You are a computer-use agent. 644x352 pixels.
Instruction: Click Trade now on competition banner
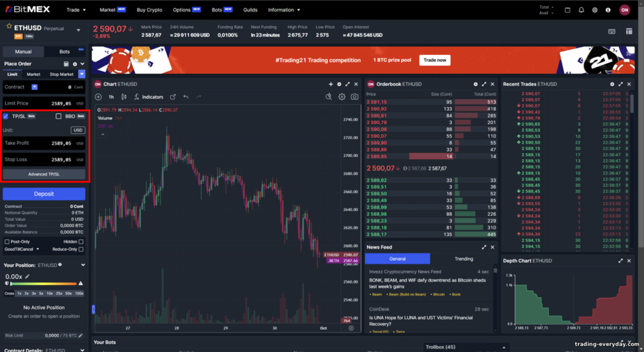[435, 60]
